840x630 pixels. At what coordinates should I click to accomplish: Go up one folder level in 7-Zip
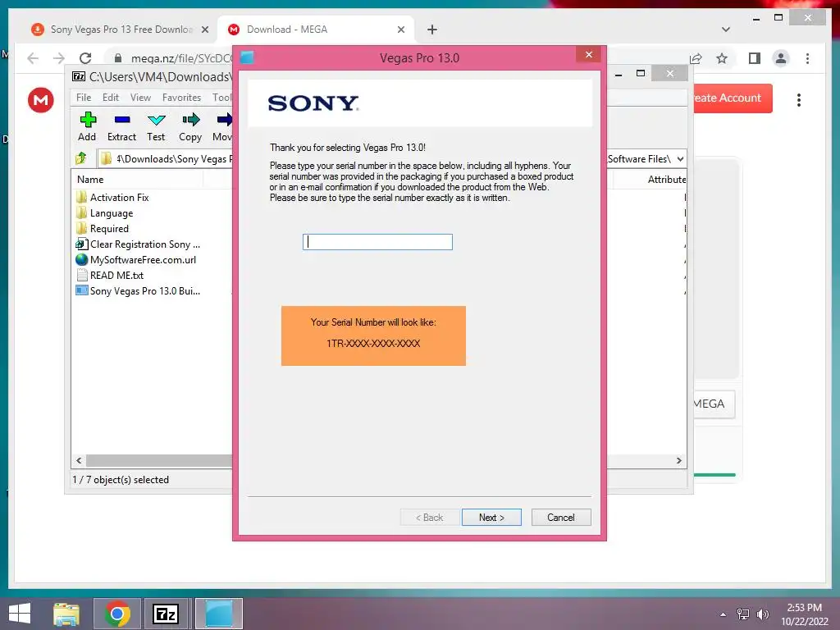click(x=81, y=158)
